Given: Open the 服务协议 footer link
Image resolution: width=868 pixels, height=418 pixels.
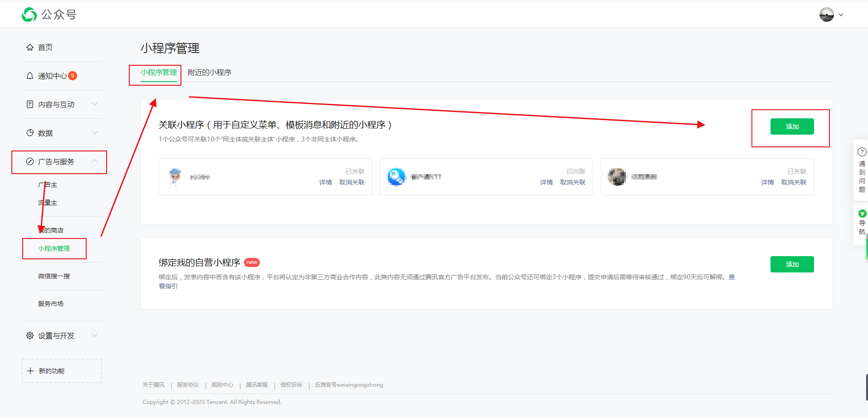Looking at the screenshot, I should 188,385.
